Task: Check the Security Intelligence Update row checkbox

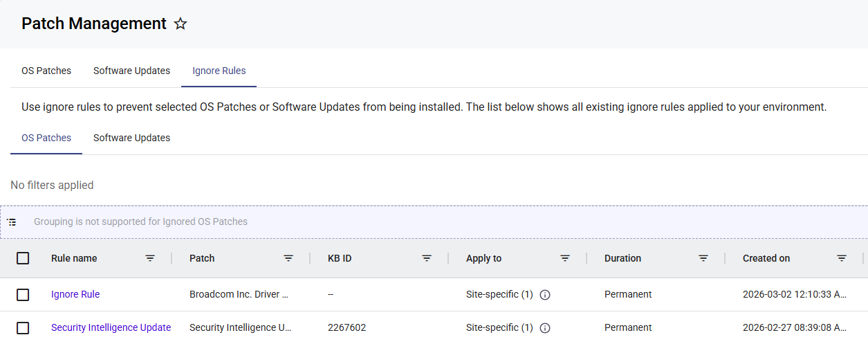Action: [23, 328]
